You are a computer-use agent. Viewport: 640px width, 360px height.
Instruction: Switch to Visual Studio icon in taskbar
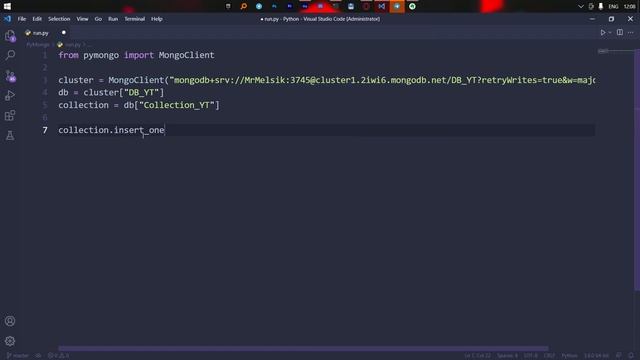(382, 6)
